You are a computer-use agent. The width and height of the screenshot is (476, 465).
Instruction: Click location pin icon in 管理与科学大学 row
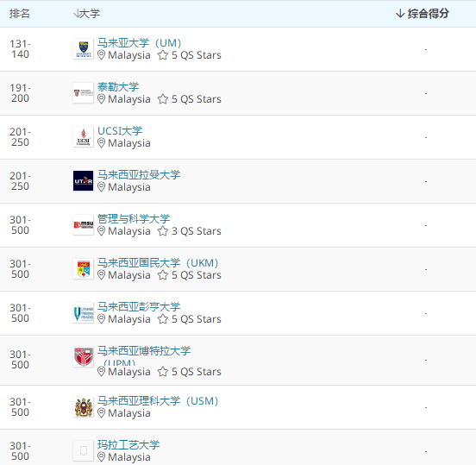pyautogui.click(x=102, y=231)
